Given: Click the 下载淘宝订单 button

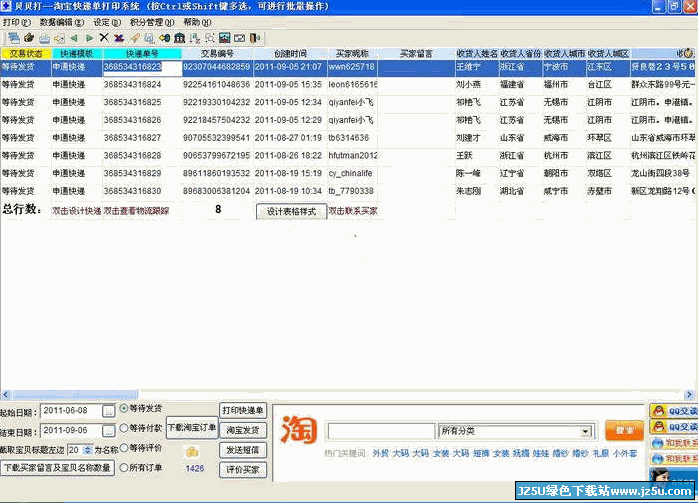Looking at the screenshot, I should (191, 427).
